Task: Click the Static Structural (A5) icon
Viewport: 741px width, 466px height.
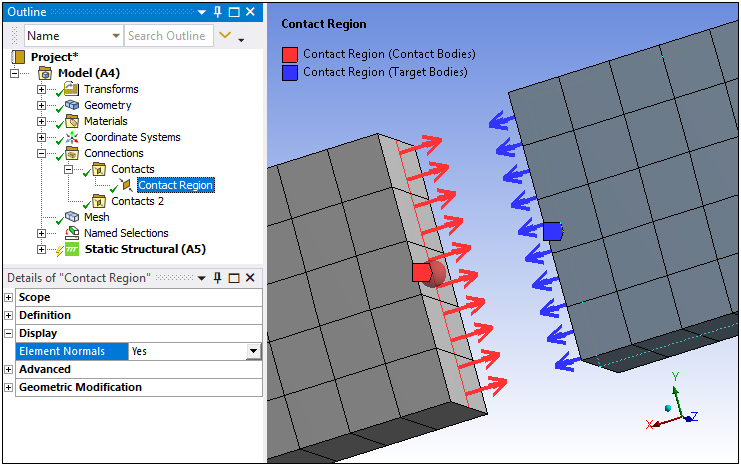Action: pos(72,249)
